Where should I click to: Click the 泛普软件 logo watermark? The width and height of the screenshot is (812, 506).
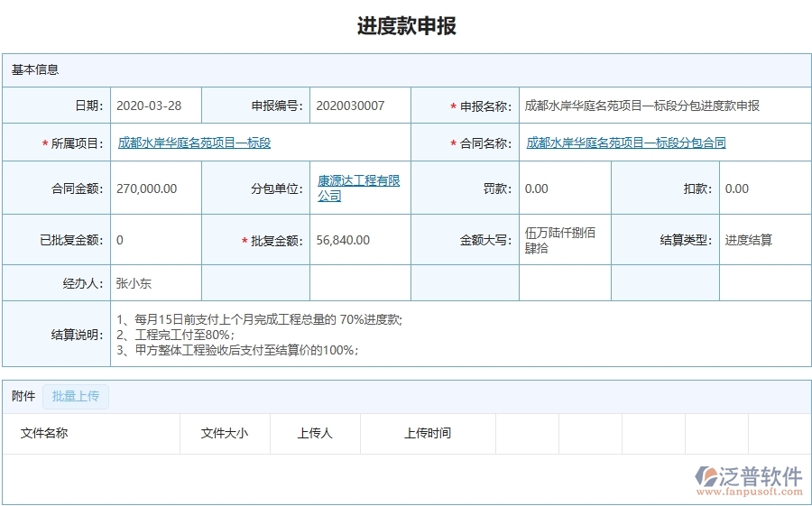point(748,479)
